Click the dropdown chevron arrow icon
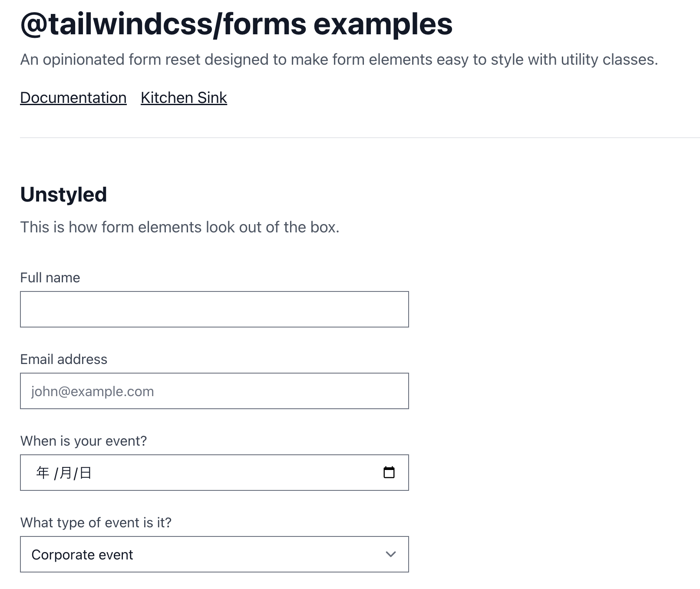Viewport: 700px width, 589px height. (390, 554)
